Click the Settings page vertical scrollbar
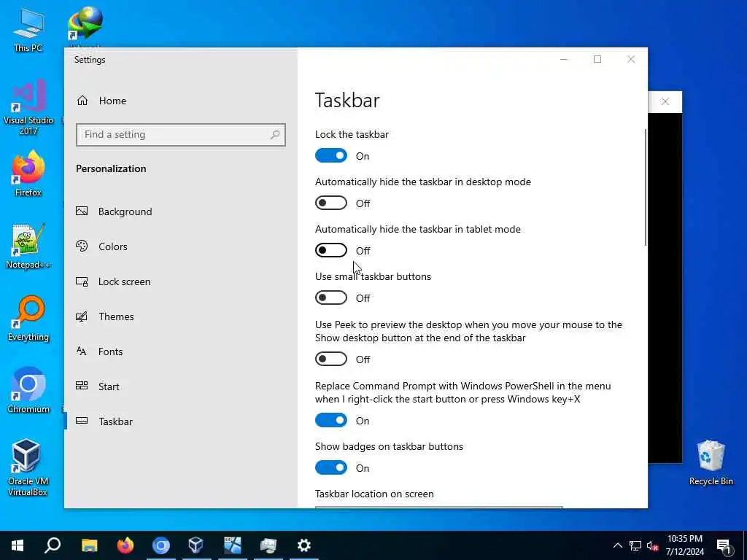 pyautogui.click(x=646, y=187)
